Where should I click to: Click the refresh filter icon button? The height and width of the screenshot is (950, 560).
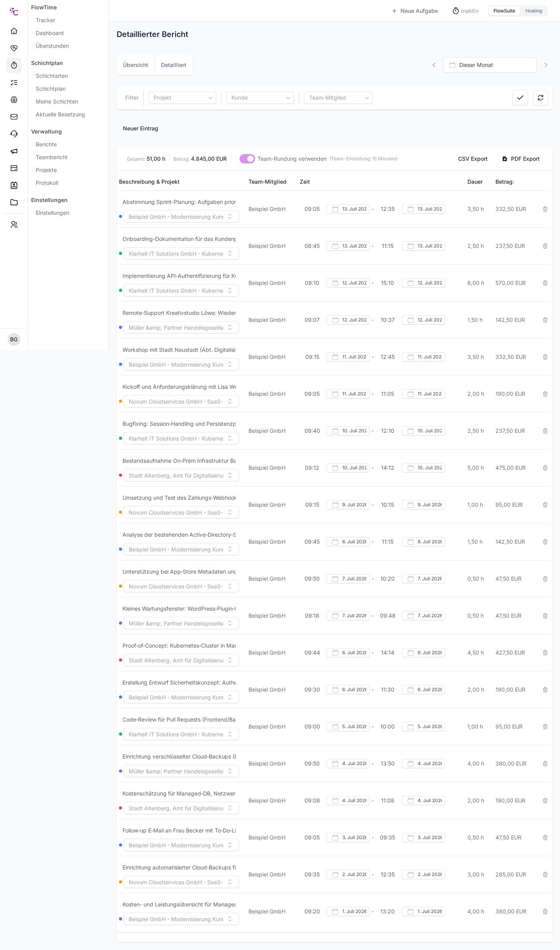[541, 98]
